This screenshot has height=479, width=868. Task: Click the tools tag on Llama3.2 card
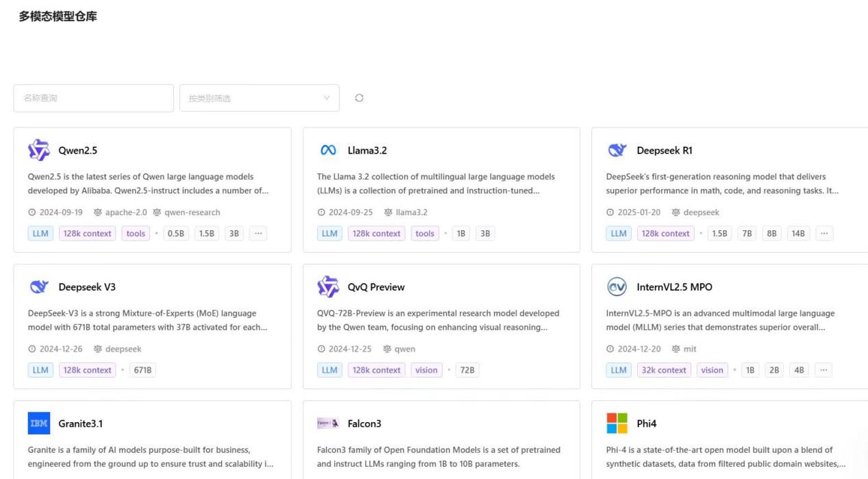click(425, 234)
